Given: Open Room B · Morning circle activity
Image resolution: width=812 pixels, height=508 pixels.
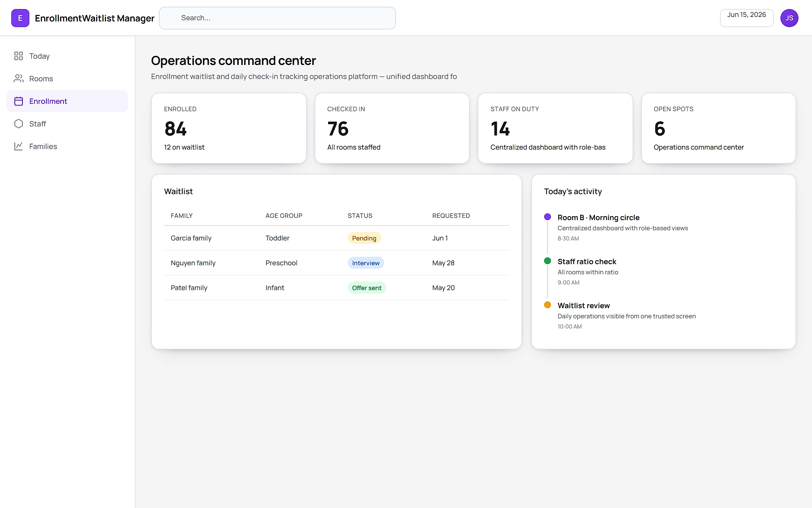Looking at the screenshot, I should pyautogui.click(x=598, y=217).
